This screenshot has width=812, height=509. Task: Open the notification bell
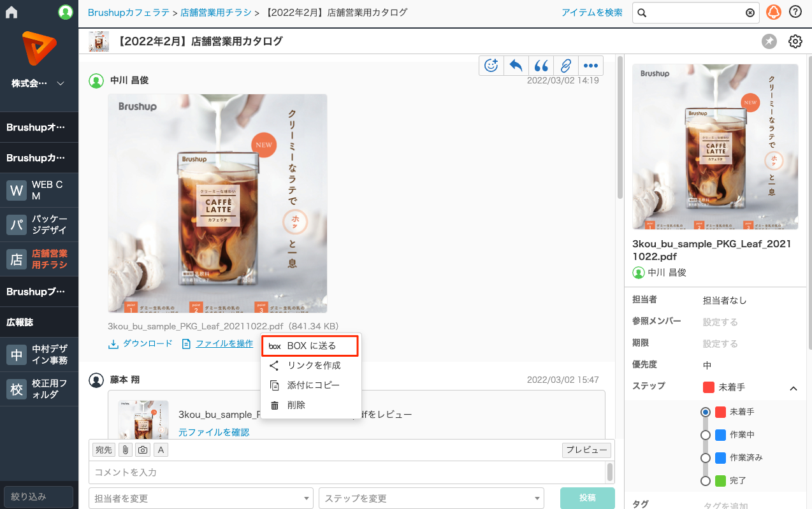pyautogui.click(x=774, y=12)
